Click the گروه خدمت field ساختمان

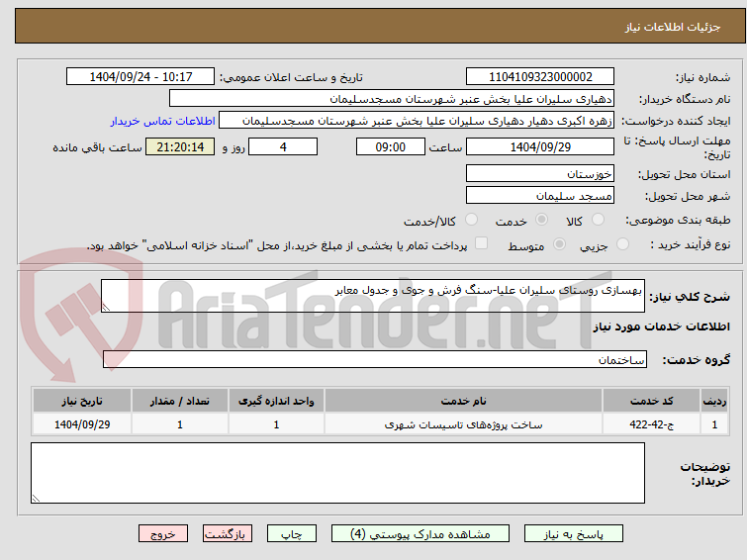tap(375, 359)
